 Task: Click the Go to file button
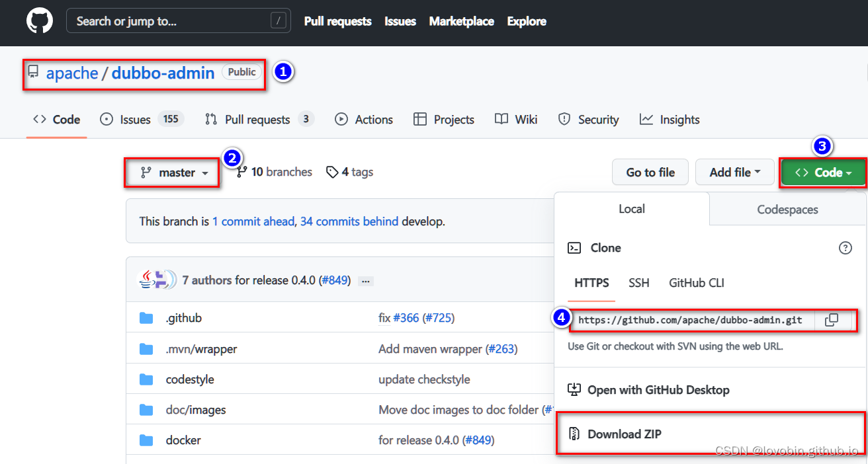[x=650, y=173]
